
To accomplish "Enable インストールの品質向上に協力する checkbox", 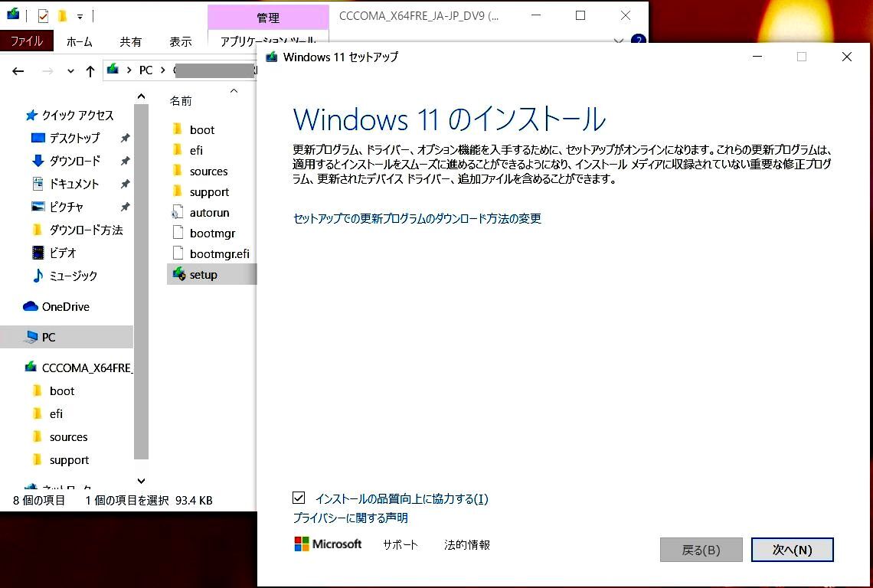I will [298, 498].
